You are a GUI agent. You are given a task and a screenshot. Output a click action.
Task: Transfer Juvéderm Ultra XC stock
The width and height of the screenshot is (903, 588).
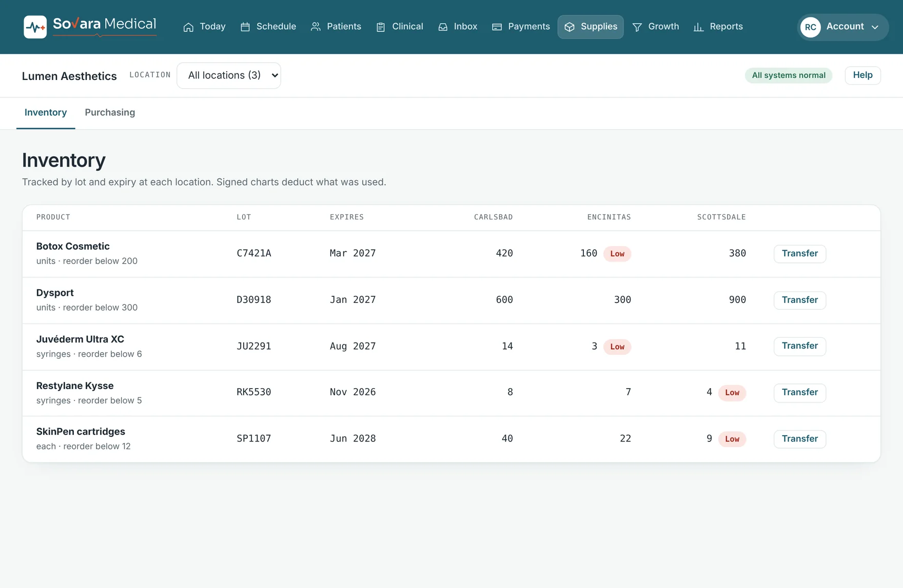click(x=800, y=346)
